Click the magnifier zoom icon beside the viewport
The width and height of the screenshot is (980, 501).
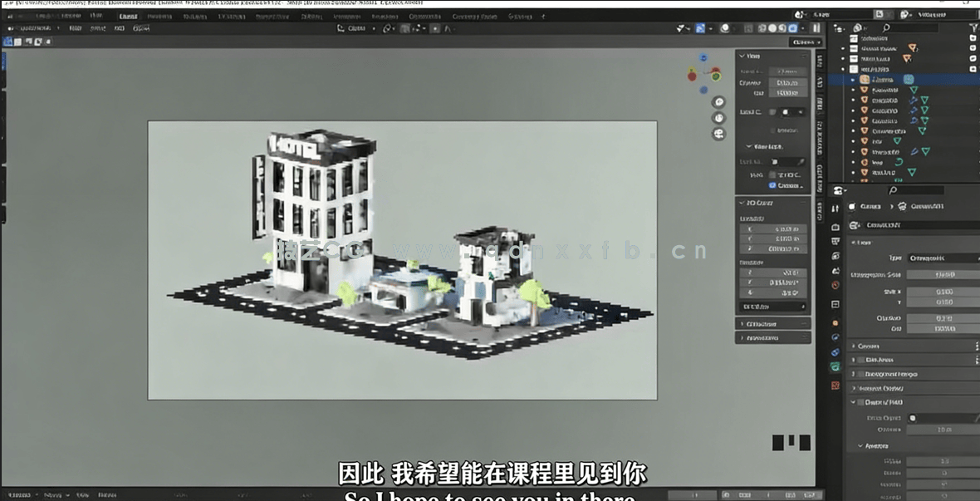coord(718,101)
